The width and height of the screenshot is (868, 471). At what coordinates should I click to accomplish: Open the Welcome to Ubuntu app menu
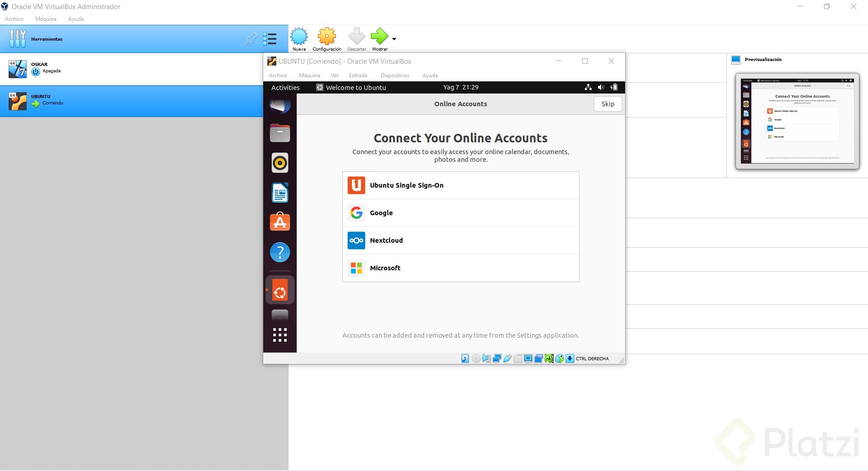click(351, 88)
